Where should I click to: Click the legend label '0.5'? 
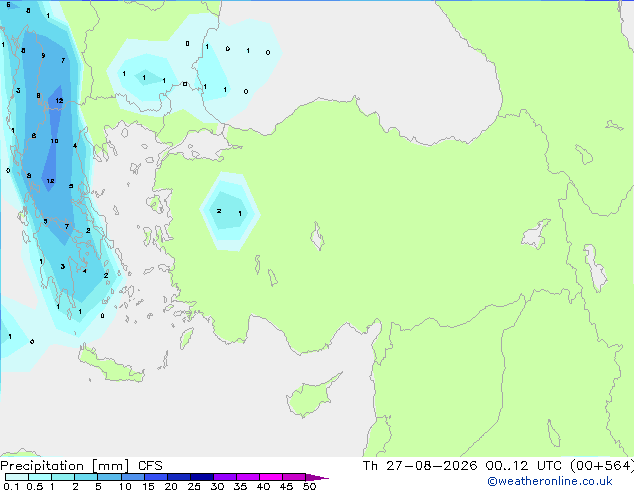click(x=35, y=486)
